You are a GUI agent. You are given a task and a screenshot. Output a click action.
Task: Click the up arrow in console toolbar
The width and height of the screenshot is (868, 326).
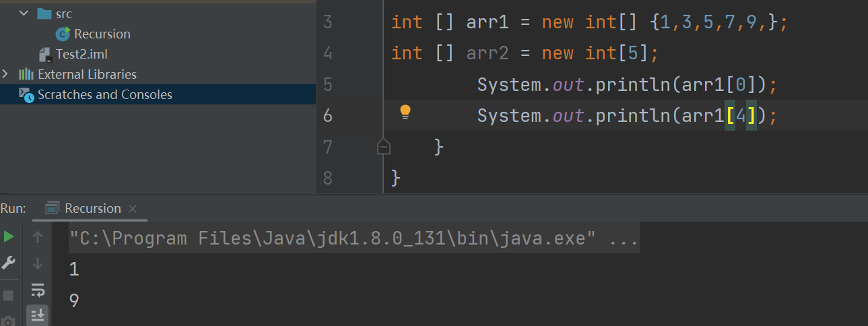(38, 236)
